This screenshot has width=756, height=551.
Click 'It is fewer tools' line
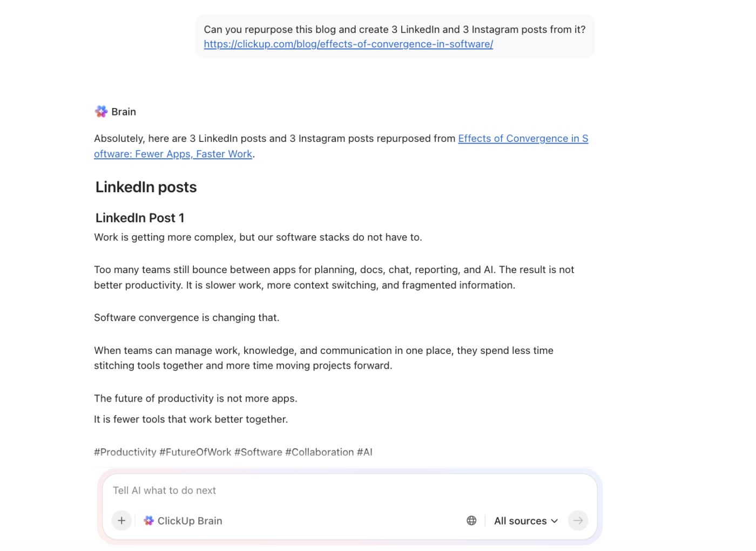pyautogui.click(x=191, y=419)
